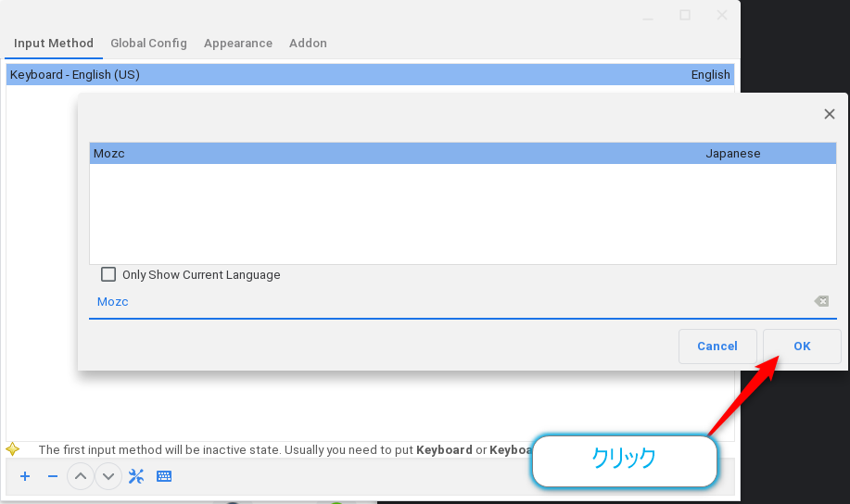Viewport: 850px width, 504px height.
Task: Open input method configure tools icon
Action: pyautogui.click(x=136, y=476)
